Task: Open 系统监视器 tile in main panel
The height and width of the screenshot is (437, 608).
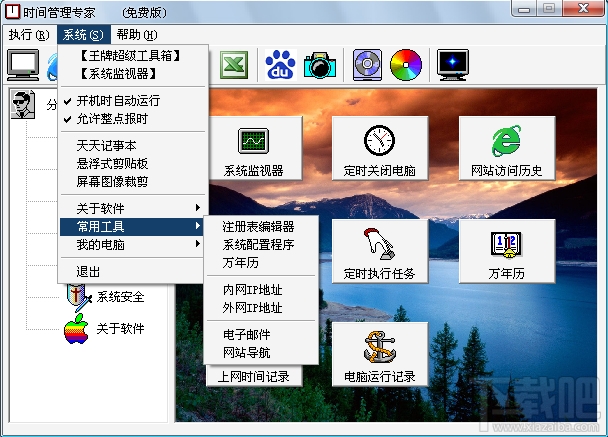Action: [x=256, y=148]
